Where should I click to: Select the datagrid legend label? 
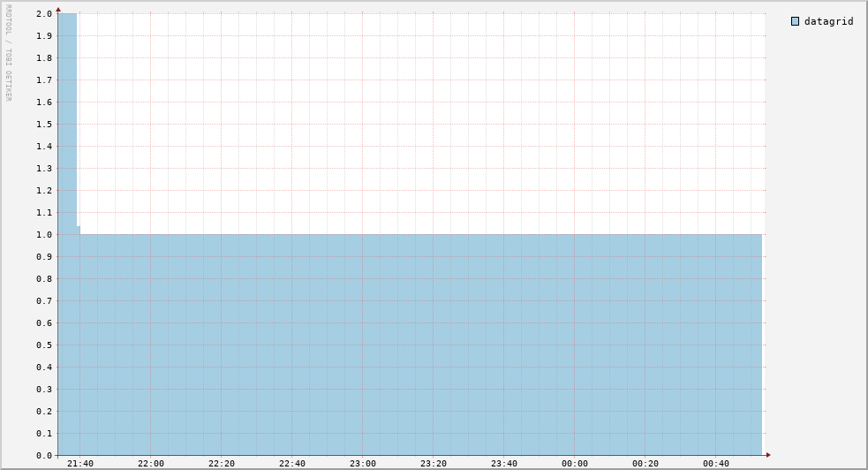pos(828,21)
